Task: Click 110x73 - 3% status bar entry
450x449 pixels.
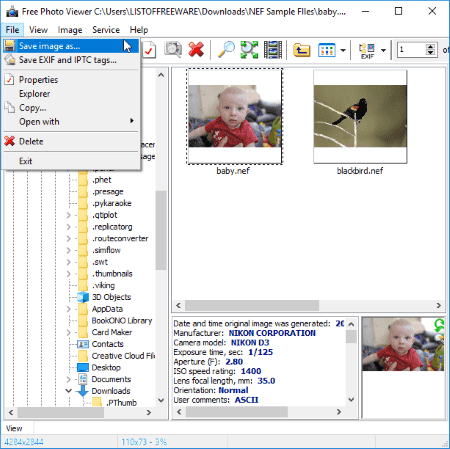Action: point(144,442)
